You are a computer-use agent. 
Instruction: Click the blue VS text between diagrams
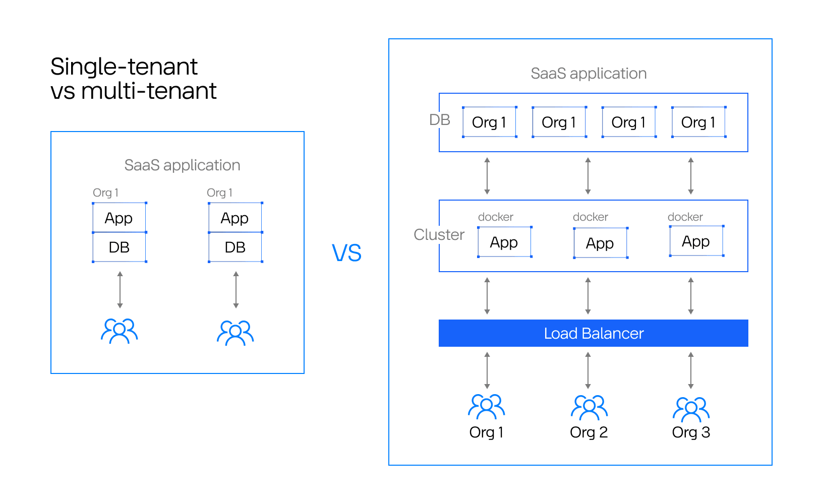[x=347, y=253]
